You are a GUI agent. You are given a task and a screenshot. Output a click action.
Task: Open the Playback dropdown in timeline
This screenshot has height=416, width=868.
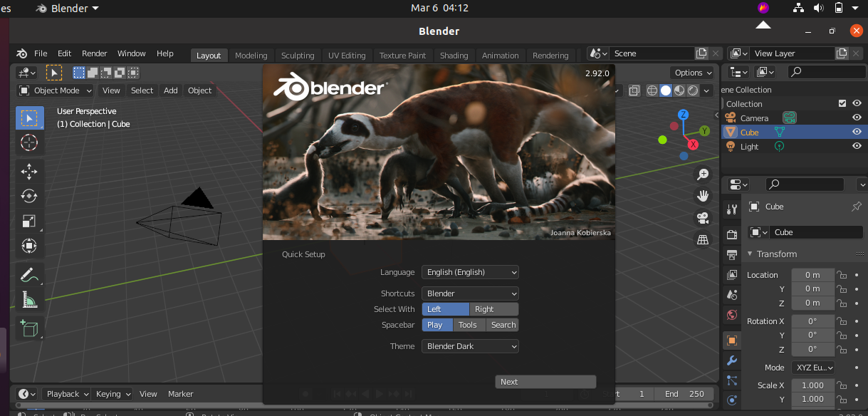pos(66,394)
